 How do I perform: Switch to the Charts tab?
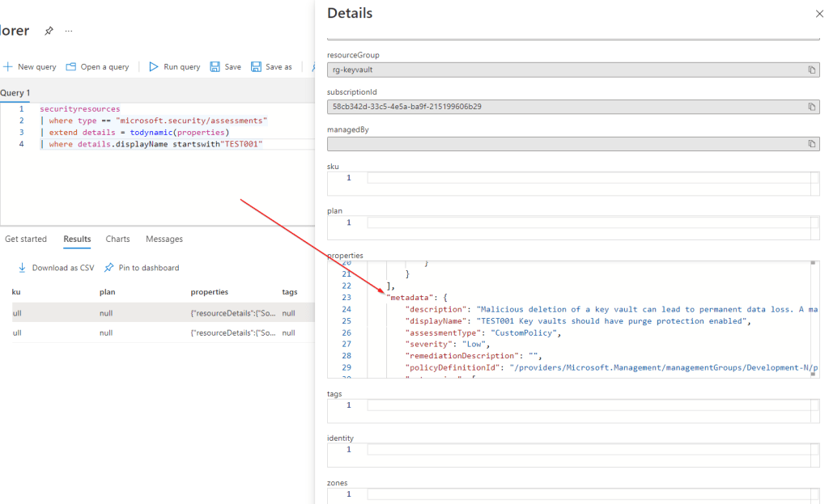coord(117,239)
